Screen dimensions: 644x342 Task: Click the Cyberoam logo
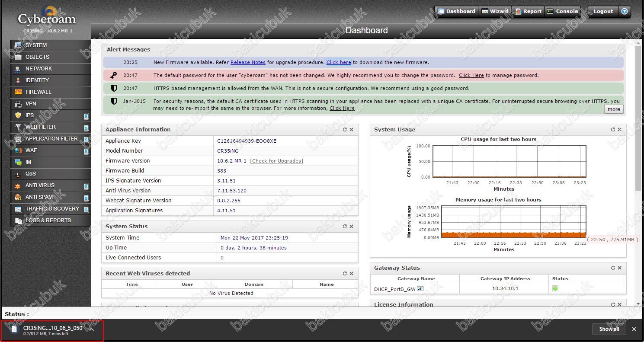point(46,16)
